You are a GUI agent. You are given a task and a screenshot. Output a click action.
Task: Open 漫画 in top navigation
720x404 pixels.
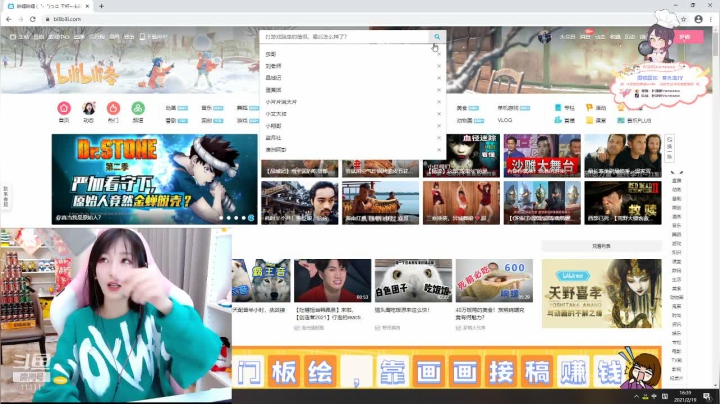click(x=114, y=37)
